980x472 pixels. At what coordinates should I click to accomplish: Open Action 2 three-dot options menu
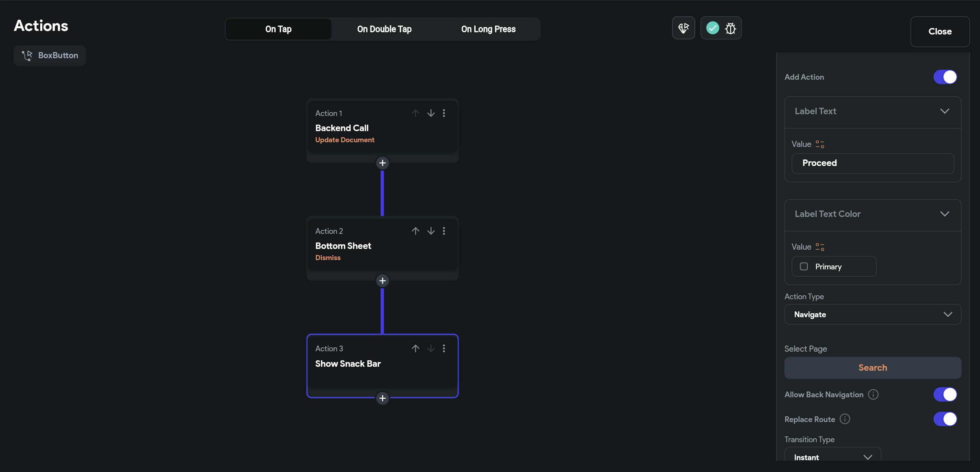444,231
